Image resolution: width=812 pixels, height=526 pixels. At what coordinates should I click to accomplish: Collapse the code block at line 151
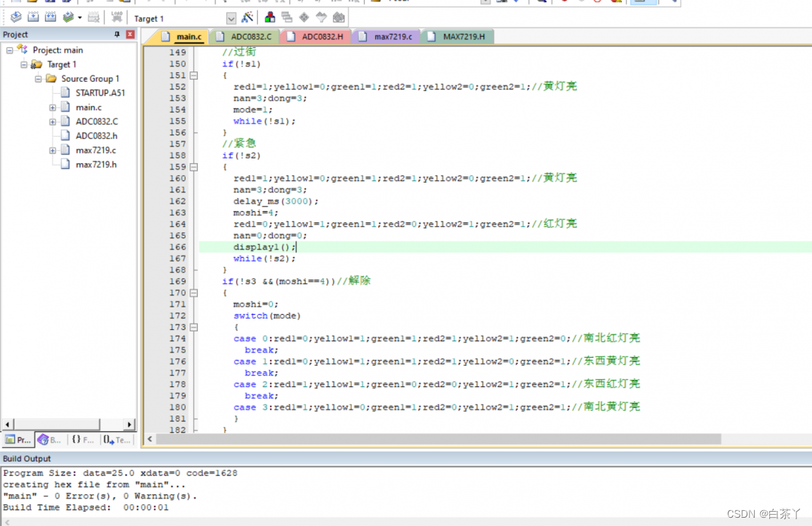(194, 76)
